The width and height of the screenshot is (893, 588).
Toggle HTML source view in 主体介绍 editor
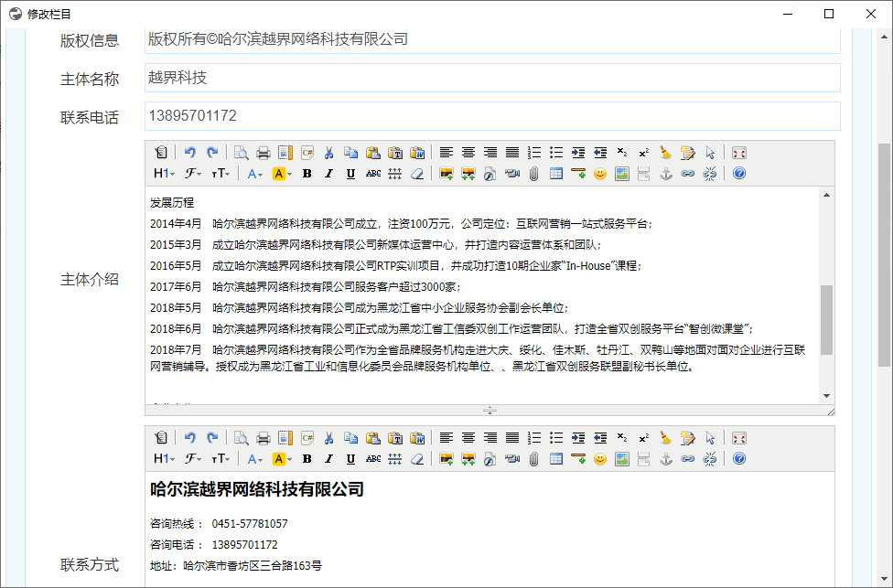tap(161, 153)
